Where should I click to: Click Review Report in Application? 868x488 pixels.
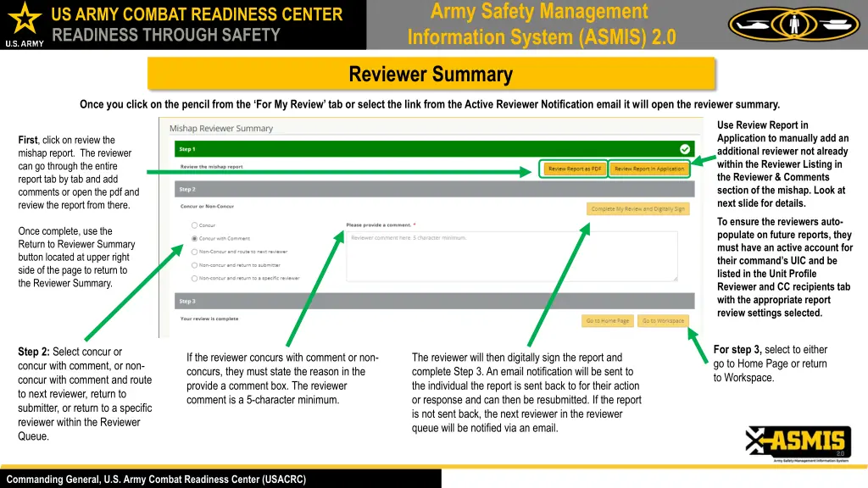[649, 168]
